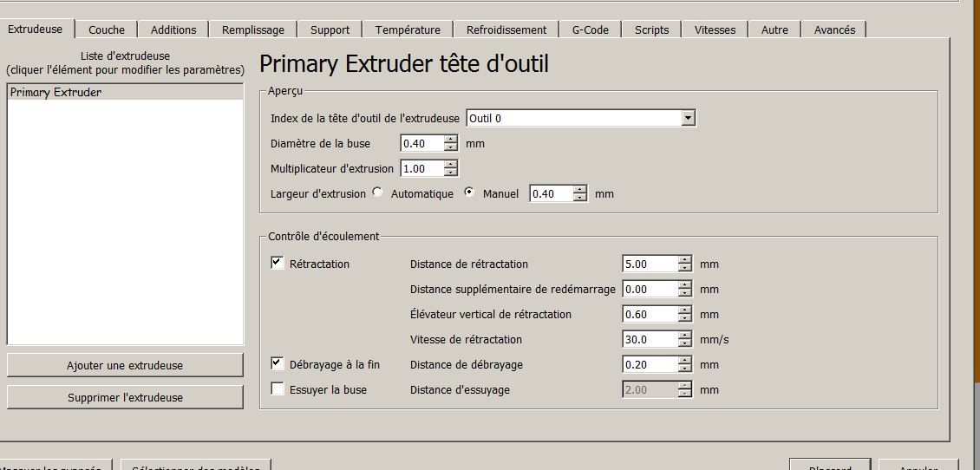The image size is (980, 470).
Task: Decrease manual extrusion width value
Action: point(580,198)
